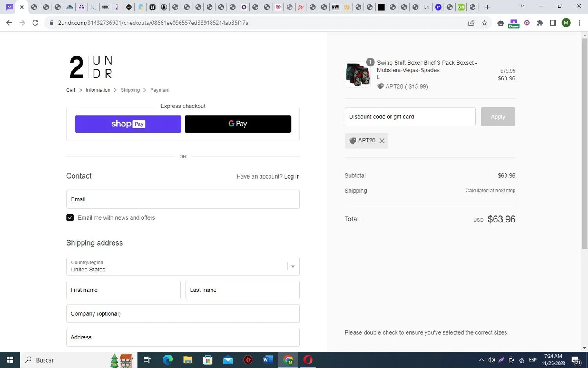The width and height of the screenshot is (588, 368).
Task: Open the M profile avatar
Action: tap(566, 23)
